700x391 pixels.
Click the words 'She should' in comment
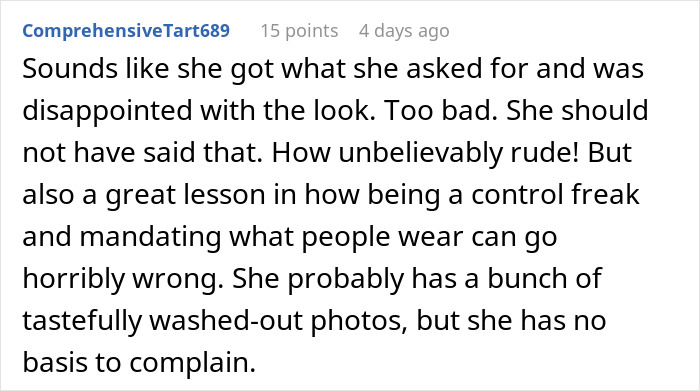(x=577, y=111)
